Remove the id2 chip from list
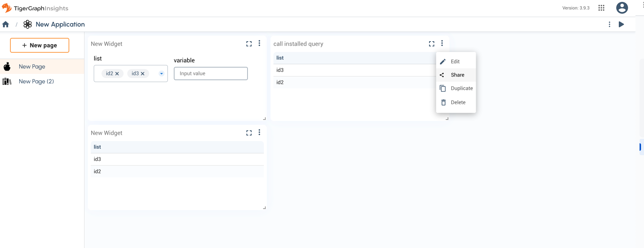The image size is (644, 248). click(x=117, y=74)
